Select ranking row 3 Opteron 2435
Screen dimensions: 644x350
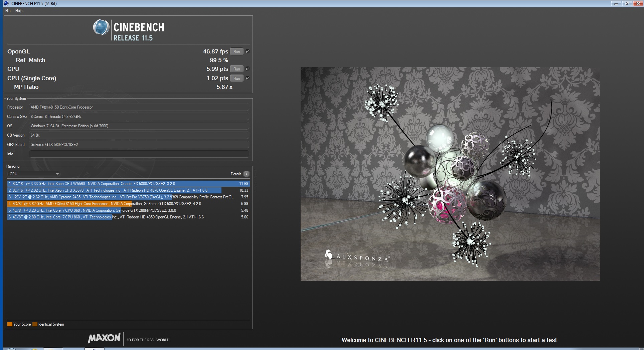(x=128, y=197)
